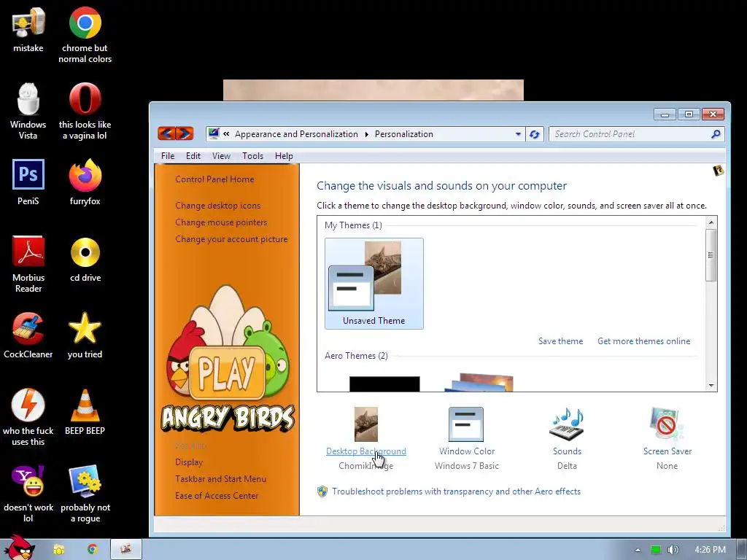Show hidden tray icons arrow

point(638,550)
